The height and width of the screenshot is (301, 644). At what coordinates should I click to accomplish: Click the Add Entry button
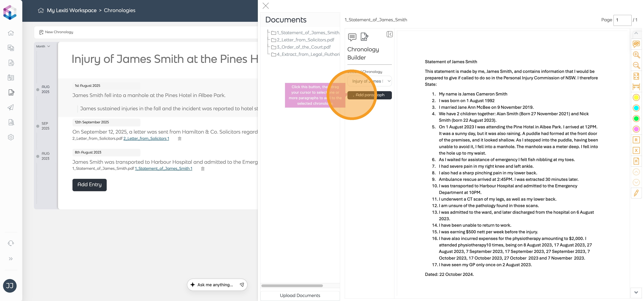(x=90, y=185)
